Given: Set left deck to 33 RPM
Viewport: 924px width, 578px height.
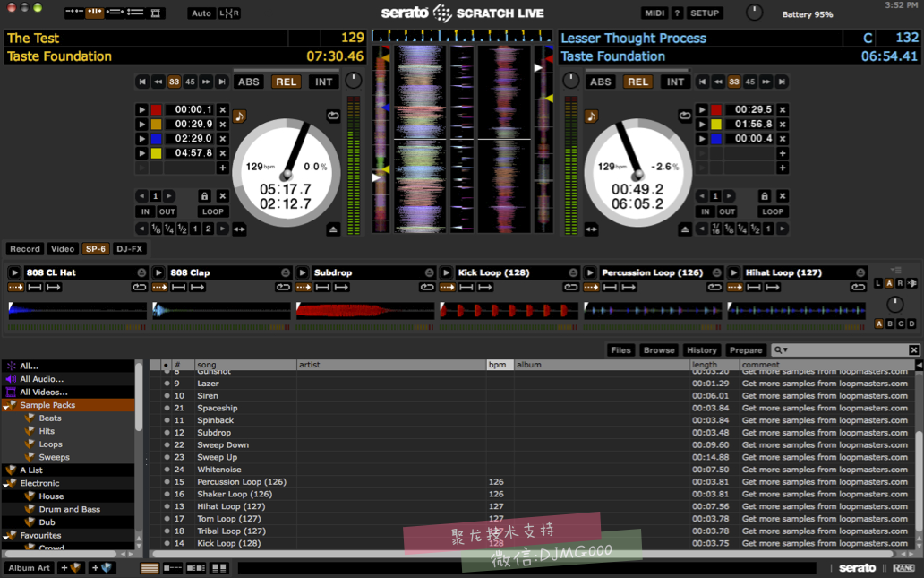Looking at the screenshot, I should coord(174,82).
